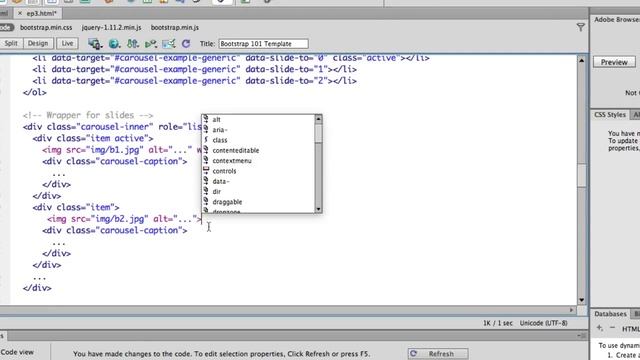Click the filter related files funnel icon
The image size is (640, 360).
tap(580, 27)
